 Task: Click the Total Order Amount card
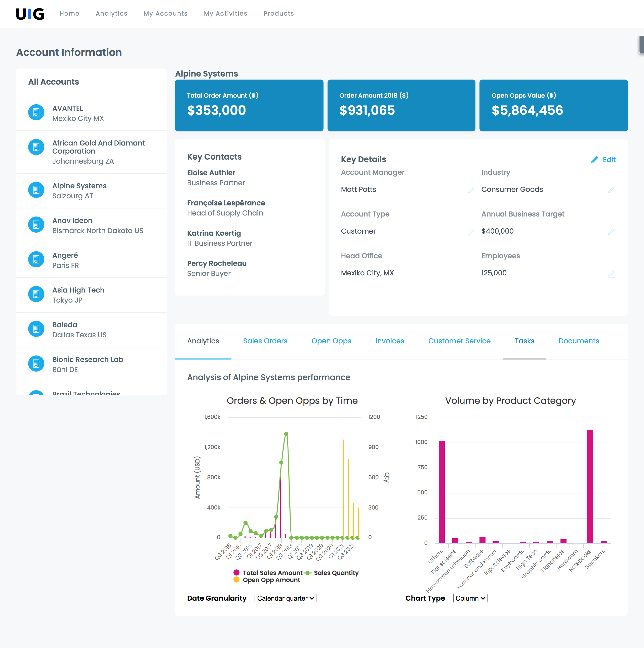click(x=249, y=105)
